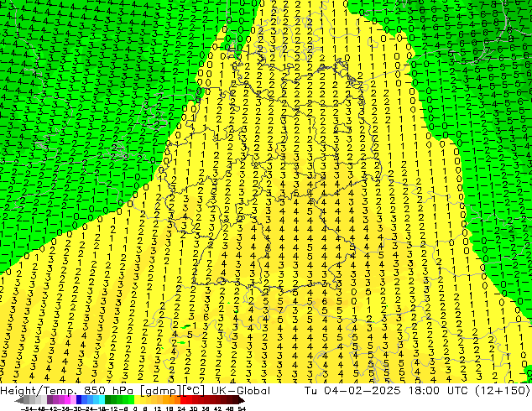This screenshot has width=532, height=411.
Task: Click the "Height/Temp." title text
Action: (40, 391)
